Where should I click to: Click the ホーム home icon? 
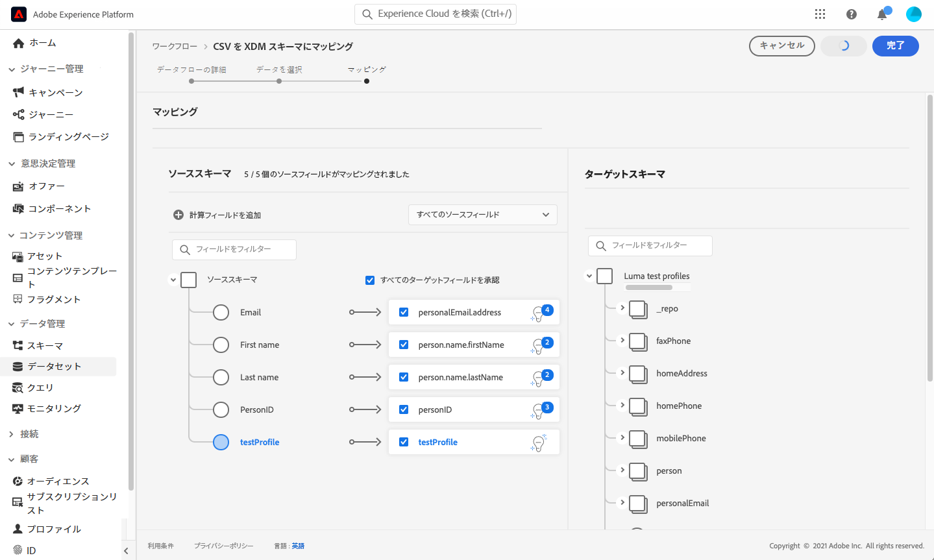(x=19, y=43)
